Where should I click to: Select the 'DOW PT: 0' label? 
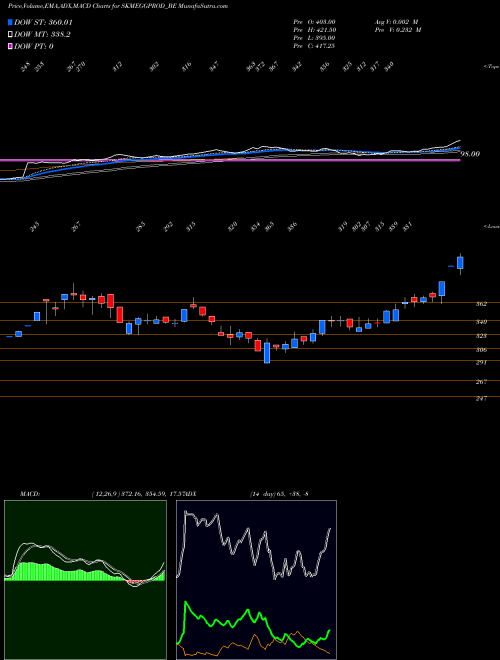34,46
